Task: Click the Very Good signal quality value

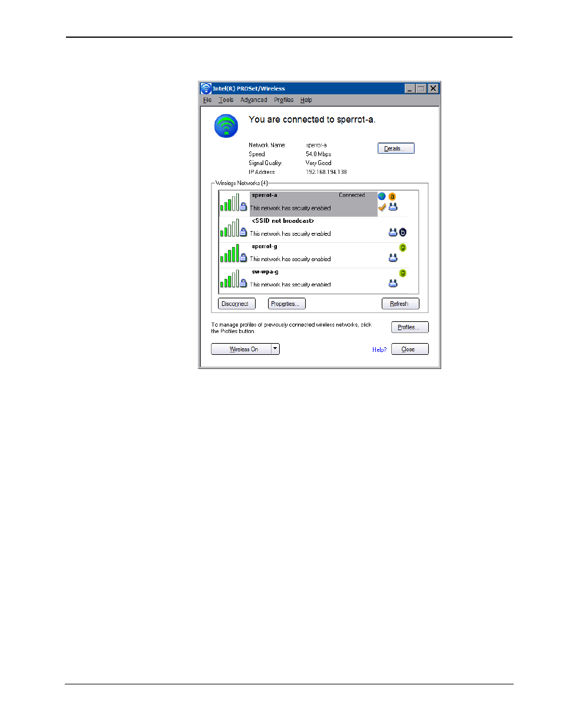Action: (x=319, y=163)
